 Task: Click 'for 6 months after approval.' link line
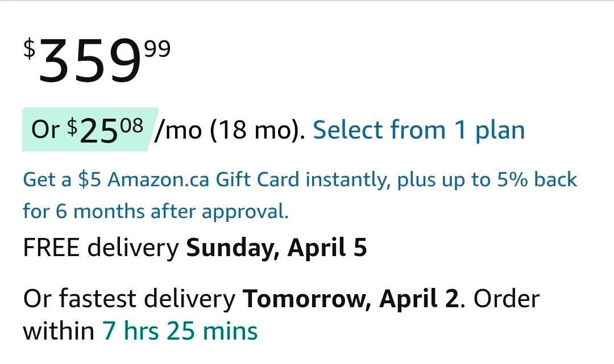[156, 211]
